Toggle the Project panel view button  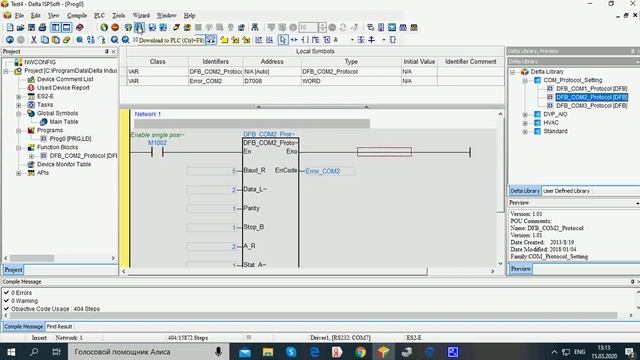point(55,27)
